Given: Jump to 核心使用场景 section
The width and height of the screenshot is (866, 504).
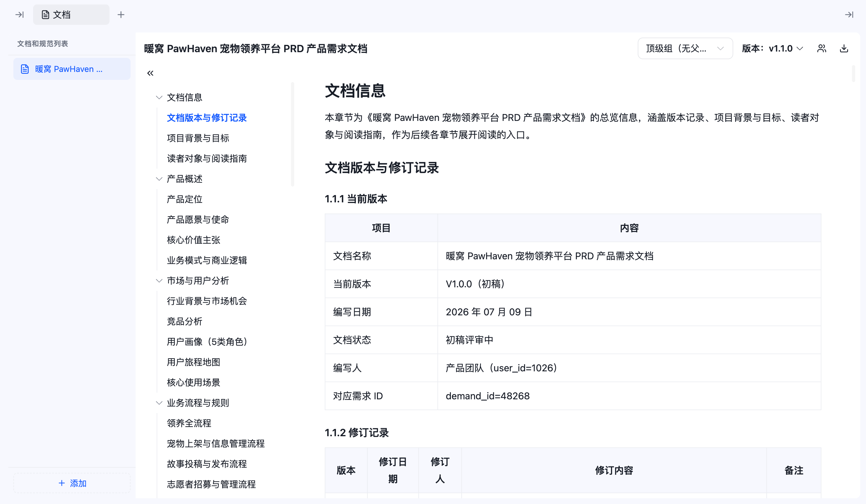Looking at the screenshot, I should [194, 382].
